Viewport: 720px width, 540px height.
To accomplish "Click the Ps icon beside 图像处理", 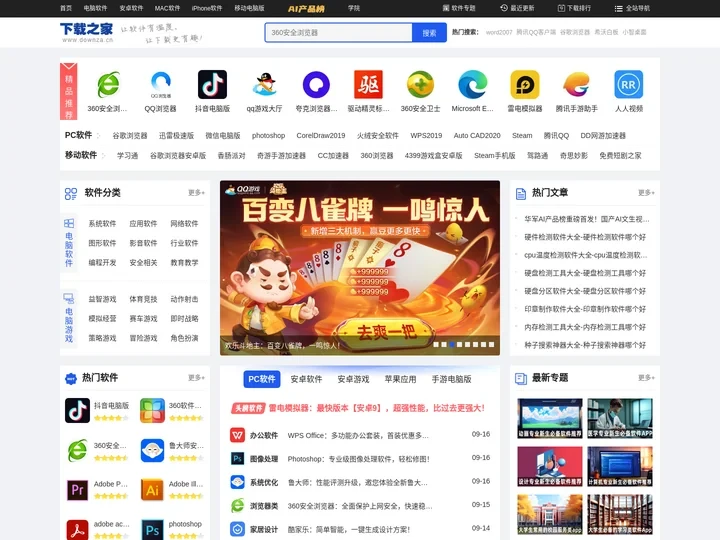I will point(237,458).
